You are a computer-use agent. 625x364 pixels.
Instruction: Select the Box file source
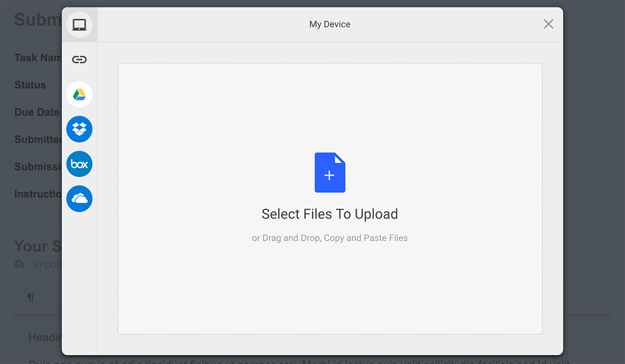[x=79, y=164]
